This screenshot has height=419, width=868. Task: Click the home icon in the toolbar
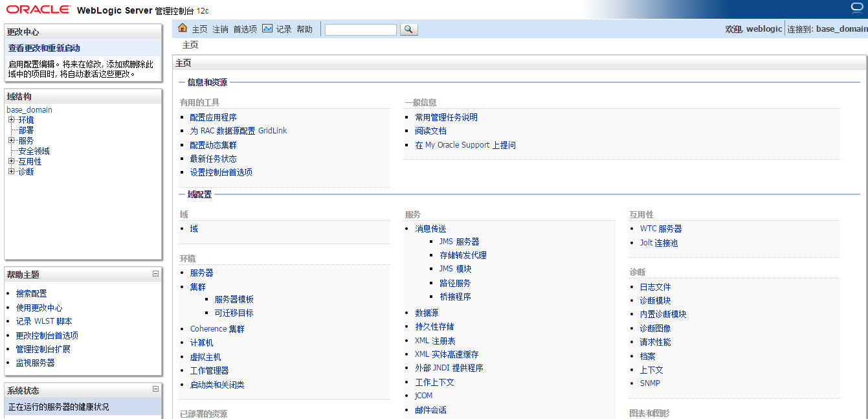(x=183, y=28)
